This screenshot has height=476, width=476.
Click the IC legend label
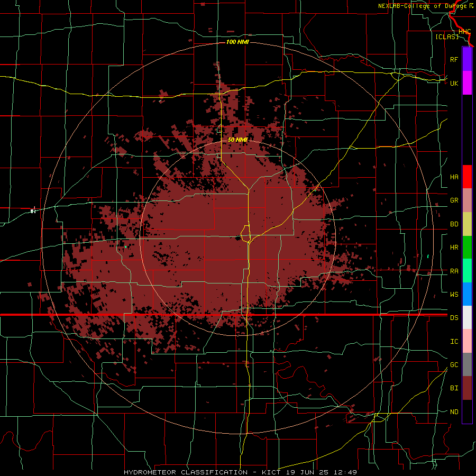pyautogui.click(x=454, y=342)
